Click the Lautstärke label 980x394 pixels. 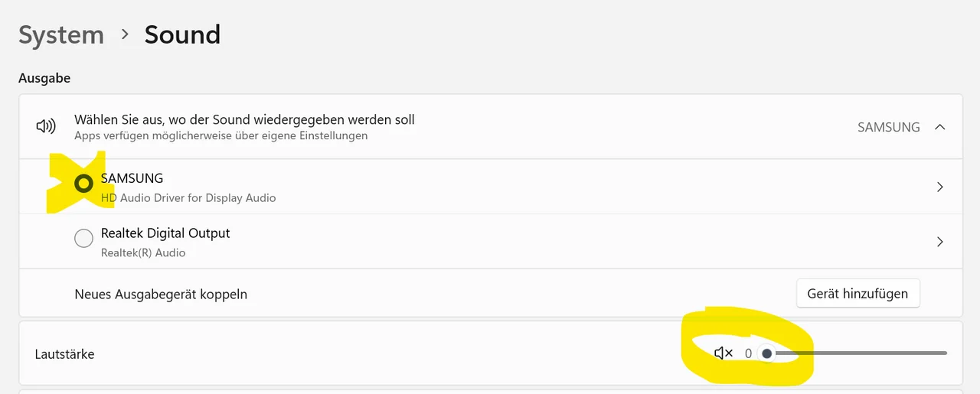pos(64,354)
